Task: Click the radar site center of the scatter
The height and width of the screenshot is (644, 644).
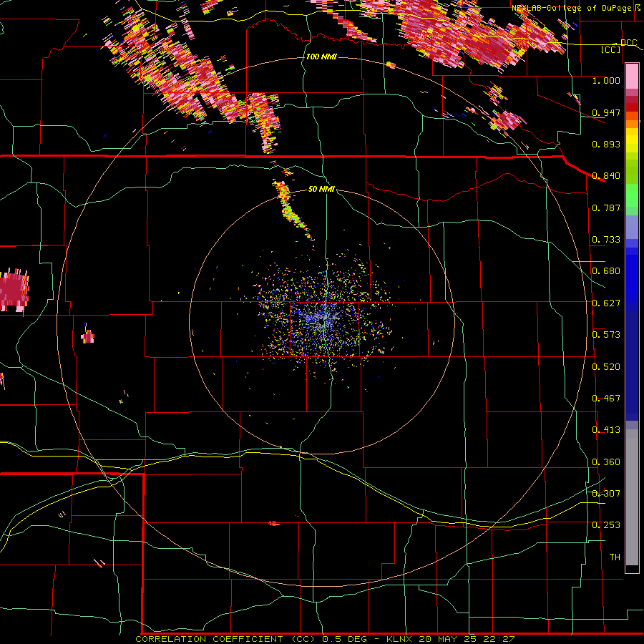Action: tap(321, 323)
